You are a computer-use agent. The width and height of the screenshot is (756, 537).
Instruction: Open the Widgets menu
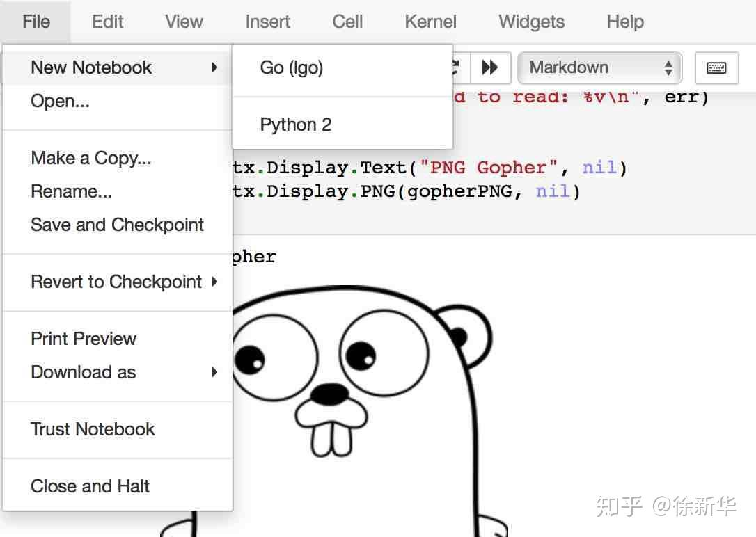(x=531, y=22)
